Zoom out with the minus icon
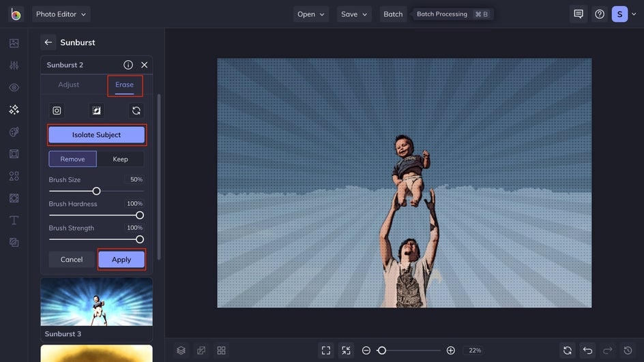644x362 pixels. point(366,350)
